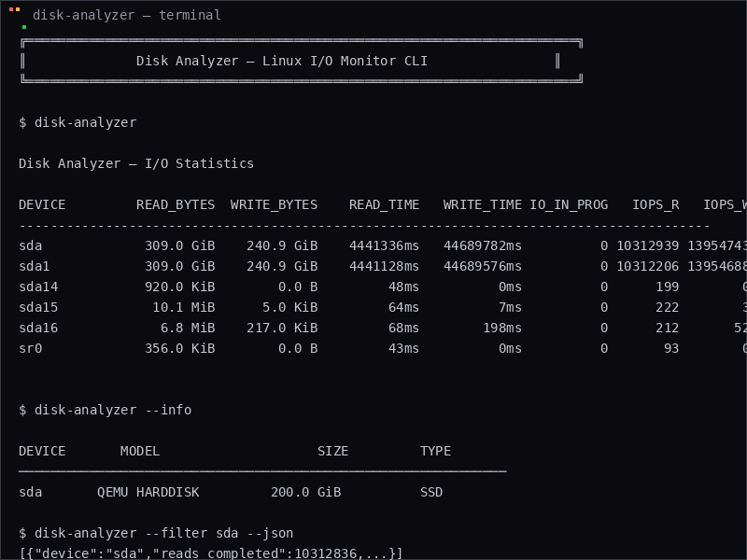
Task: Click the '356.0 KiB' read bytes value
Action: pos(179,348)
